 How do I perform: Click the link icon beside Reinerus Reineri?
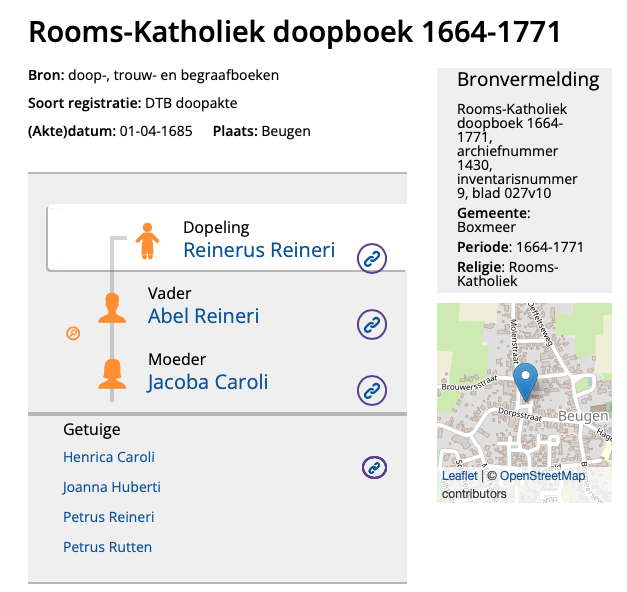pos(372,259)
